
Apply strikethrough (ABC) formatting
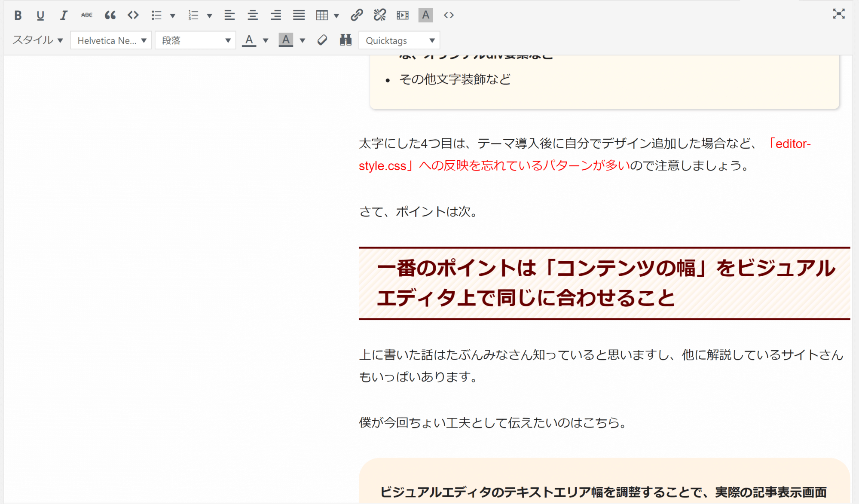point(87,15)
